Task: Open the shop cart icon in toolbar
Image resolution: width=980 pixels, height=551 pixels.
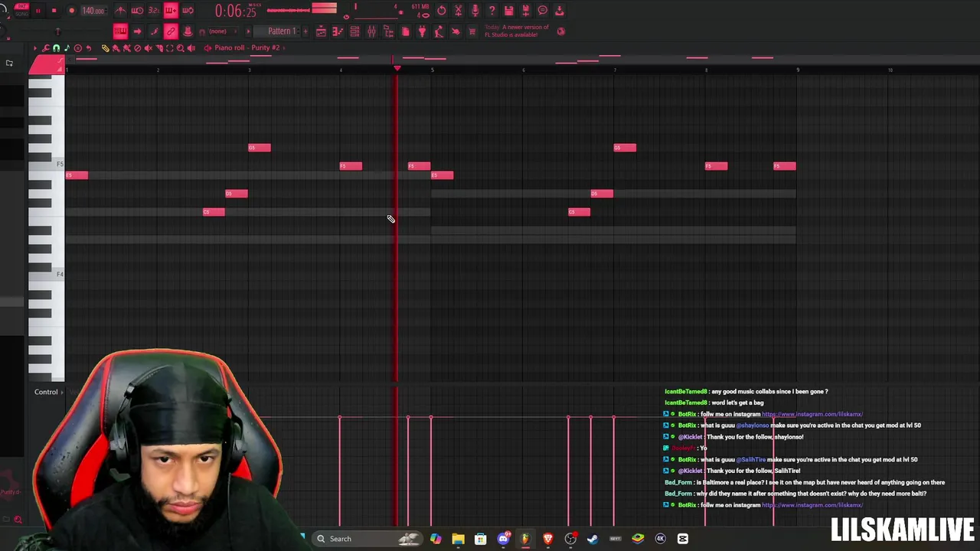Action: (472, 31)
